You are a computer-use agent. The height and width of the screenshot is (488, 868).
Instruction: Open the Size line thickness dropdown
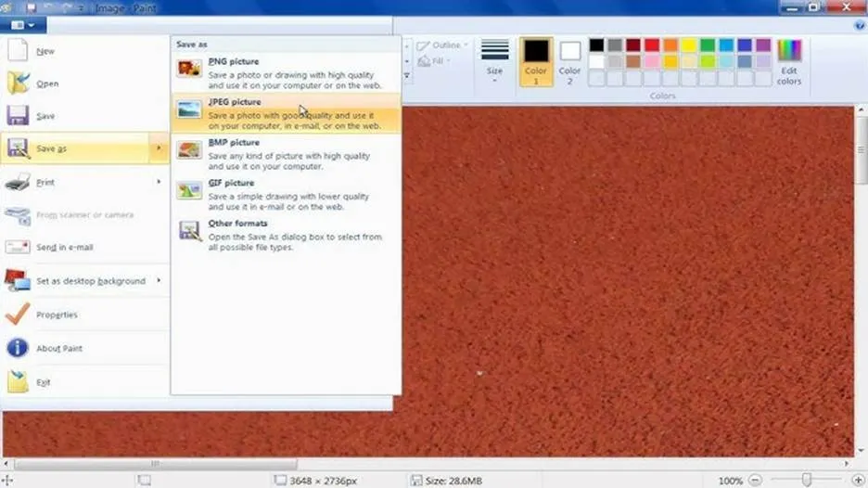point(495,62)
